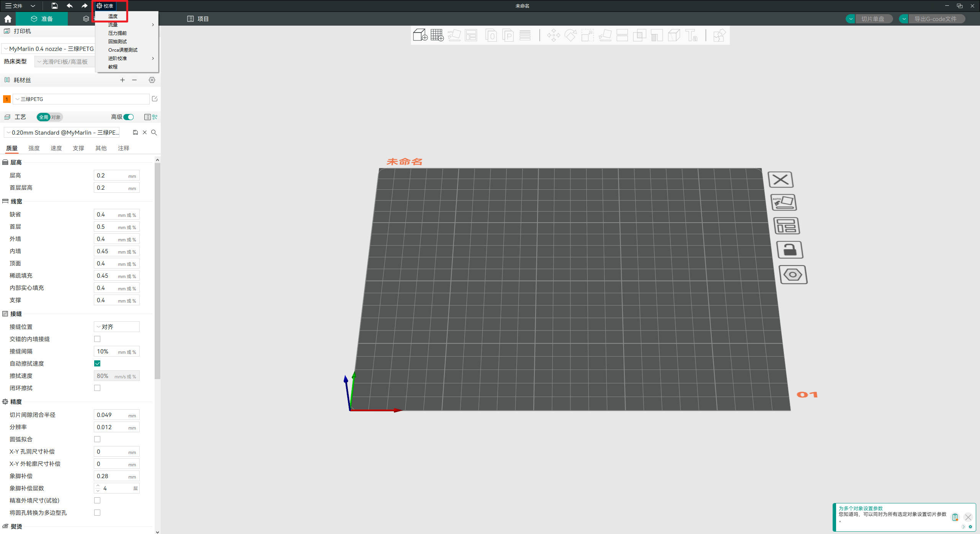Image resolution: width=980 pixels, height=534 pixels.
Task: Toggle 圆弧拟合 checkbox
Action: point(97,439)
